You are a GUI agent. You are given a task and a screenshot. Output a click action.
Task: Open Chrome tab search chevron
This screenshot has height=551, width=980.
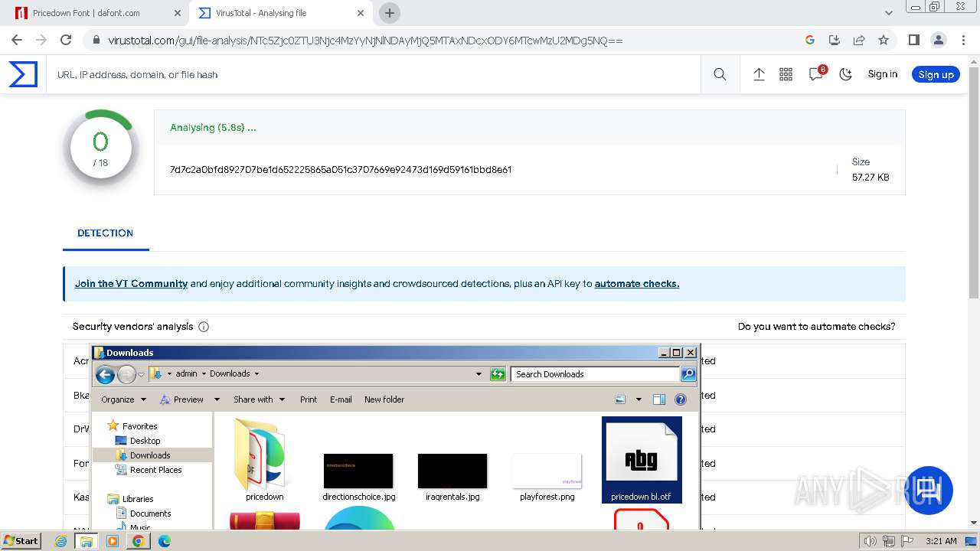coord(889,13)
